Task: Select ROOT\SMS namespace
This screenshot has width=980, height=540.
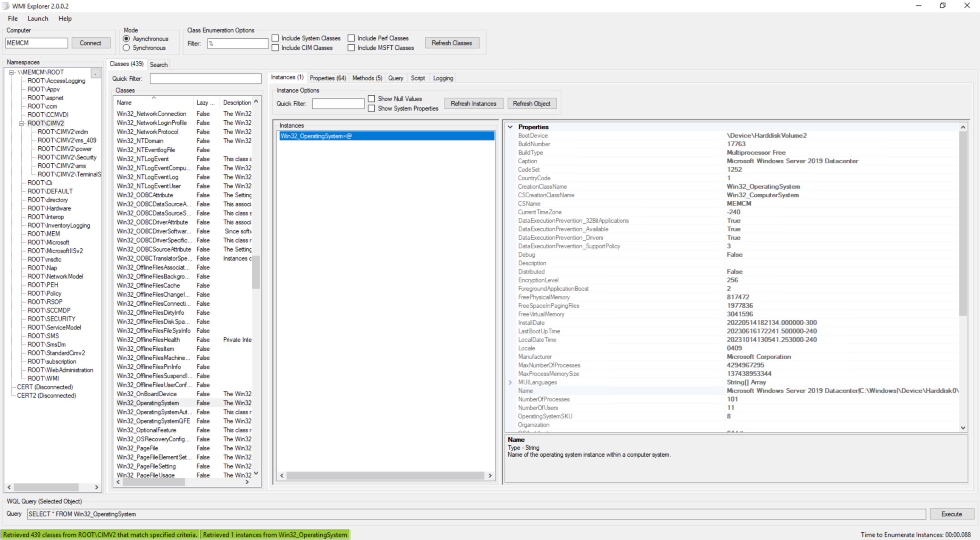Action: [43, 336]
